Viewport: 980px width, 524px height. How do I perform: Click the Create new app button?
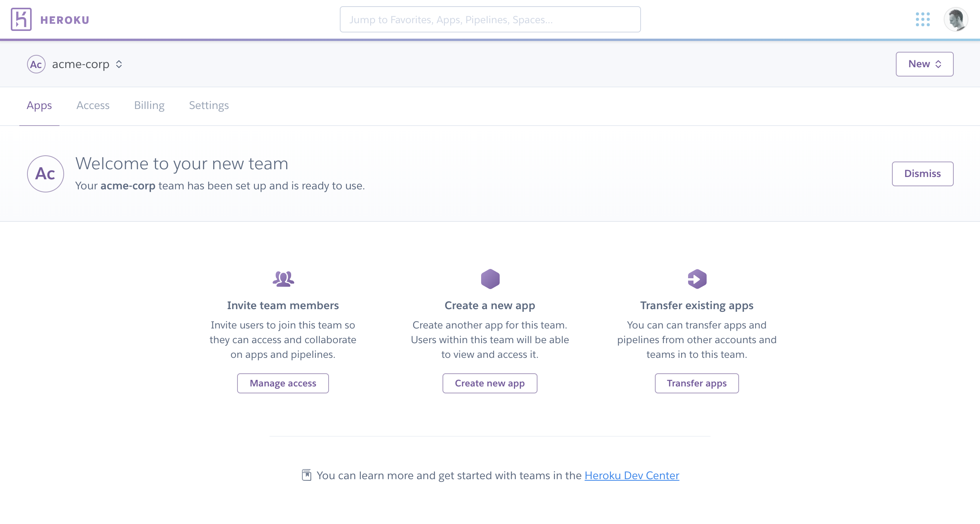489,383
